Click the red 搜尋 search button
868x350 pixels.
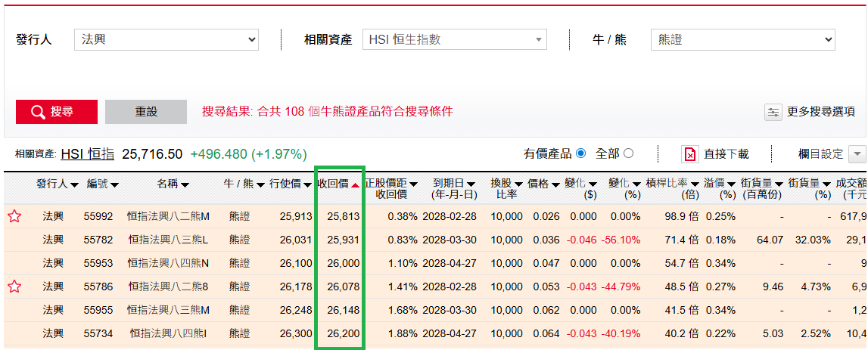point(57,112)
